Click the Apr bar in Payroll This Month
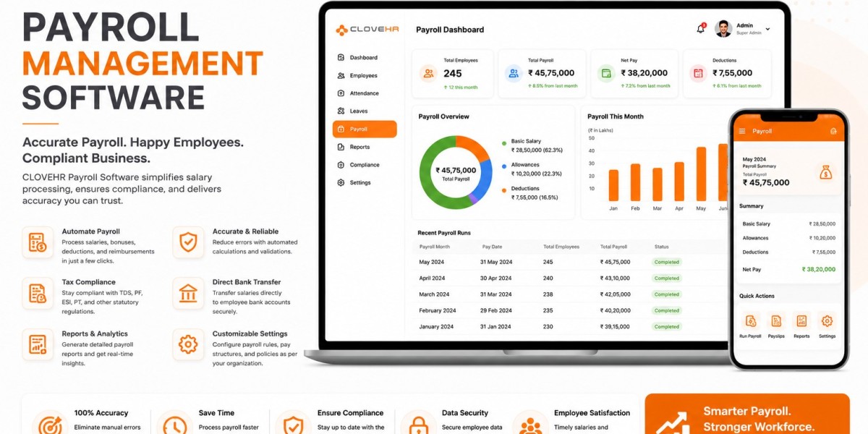Viewport: 868px width, 434px height. (679, 182)
